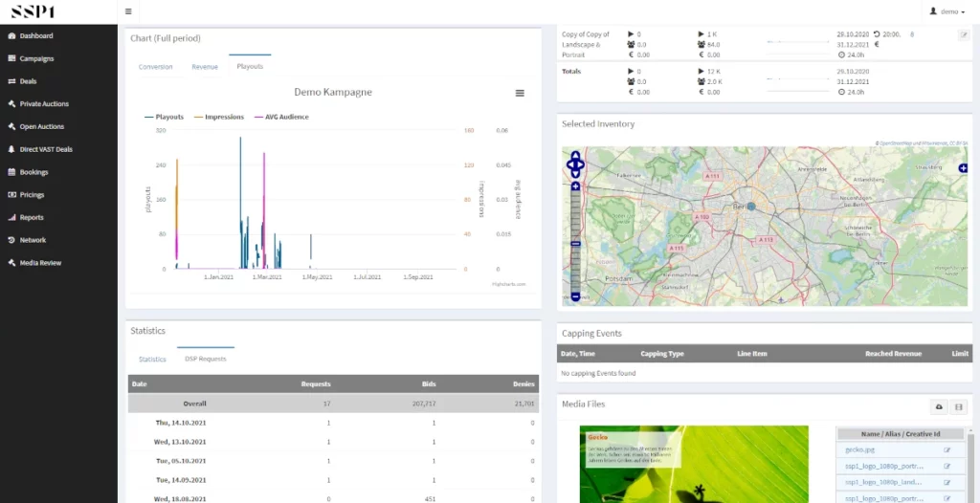Image resolution: width=980 pixels, height=503 pixels.
Task: Click the cloud upload icon in Media Files
Action: click(939, 406)
